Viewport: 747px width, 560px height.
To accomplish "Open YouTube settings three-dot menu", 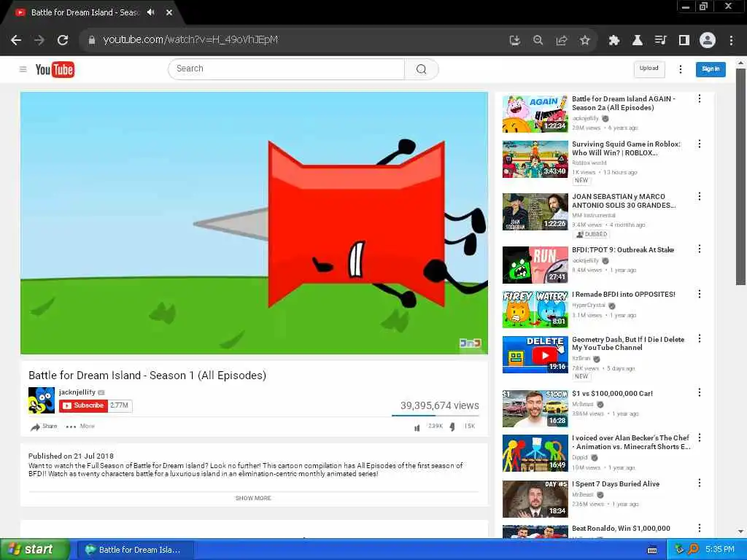I will pos(681,69).
